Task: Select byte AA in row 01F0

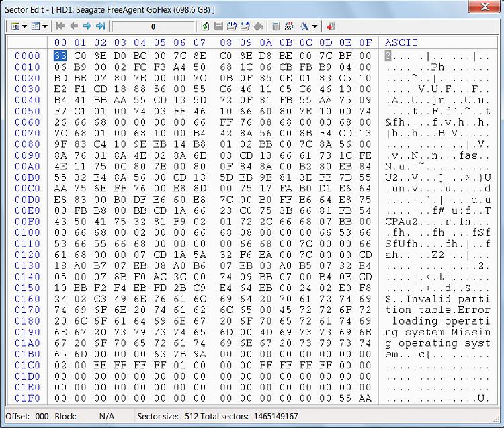Action: pos(365,398)
